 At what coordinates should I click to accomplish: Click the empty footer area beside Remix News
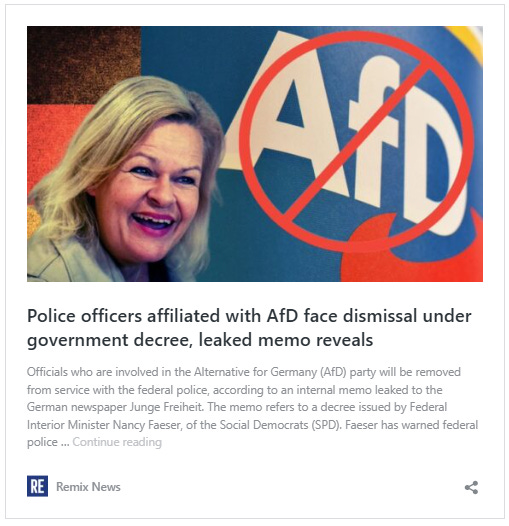pyautogui.click(x=292, y=486)
